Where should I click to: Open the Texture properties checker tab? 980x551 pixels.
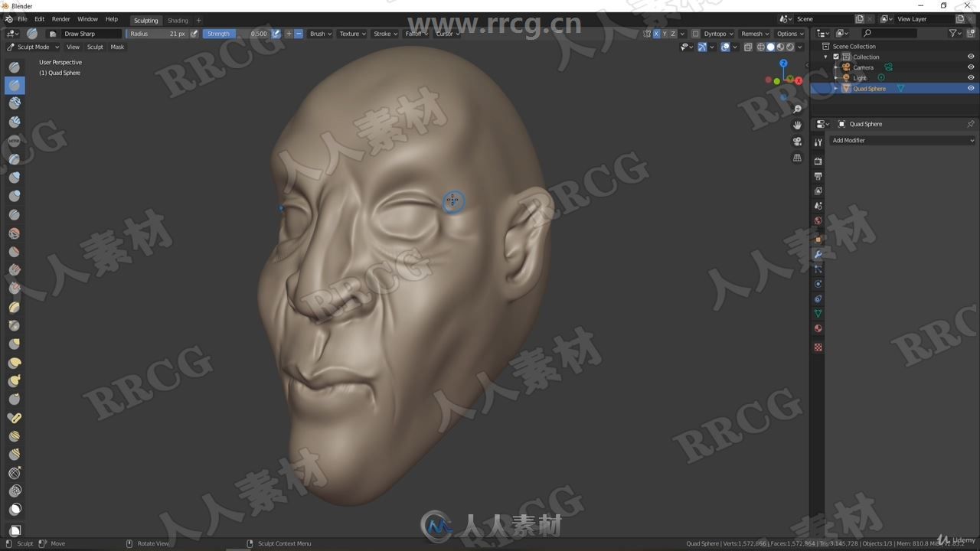coord(818,347)
